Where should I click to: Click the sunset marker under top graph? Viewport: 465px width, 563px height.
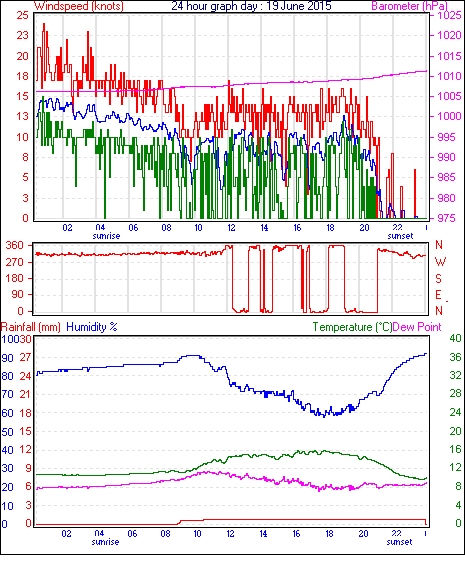coord(400,236)
